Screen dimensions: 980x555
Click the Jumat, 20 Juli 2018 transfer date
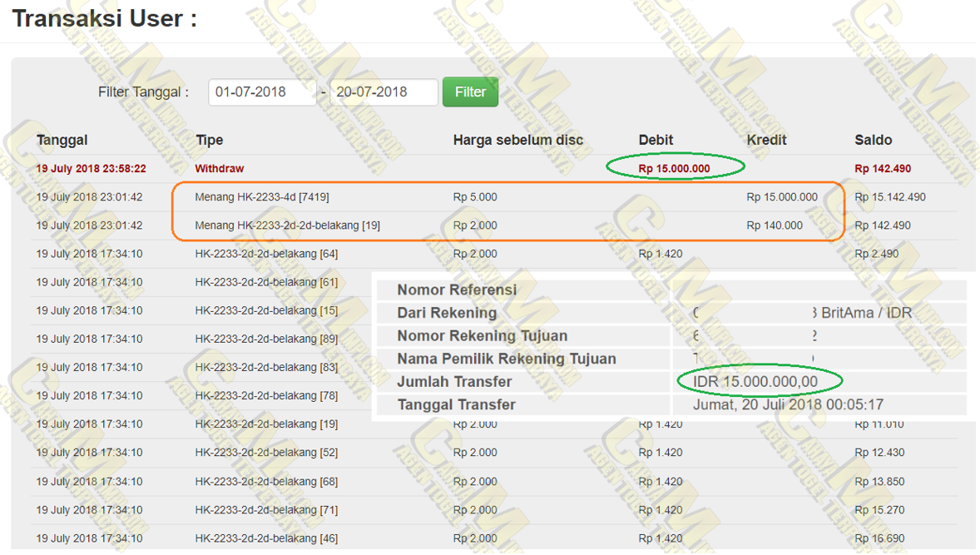(x=788, y=405)
